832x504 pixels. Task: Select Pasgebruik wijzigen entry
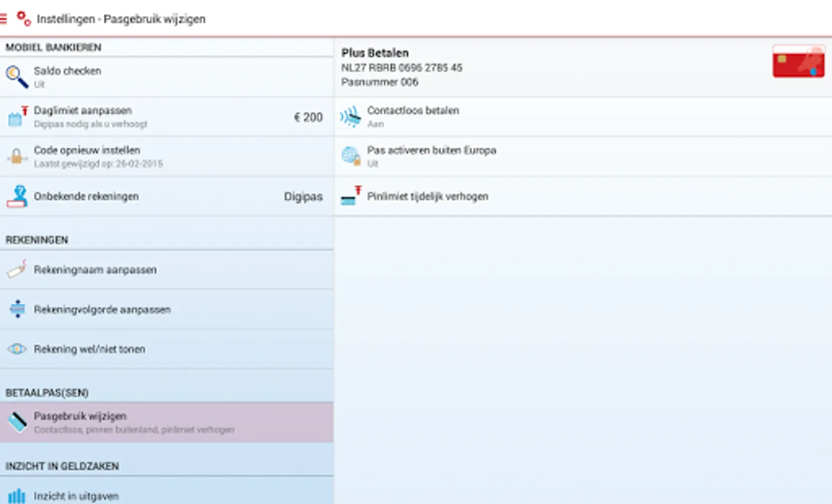click(x=167, y=422)
